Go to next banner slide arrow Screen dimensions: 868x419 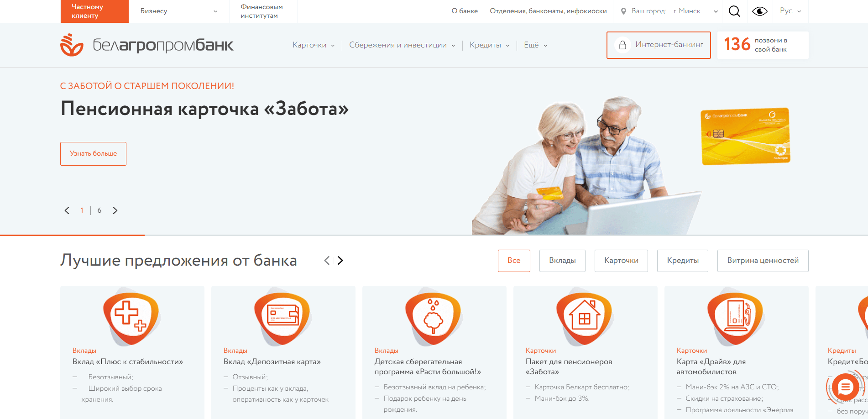click(x=115, y=210)
